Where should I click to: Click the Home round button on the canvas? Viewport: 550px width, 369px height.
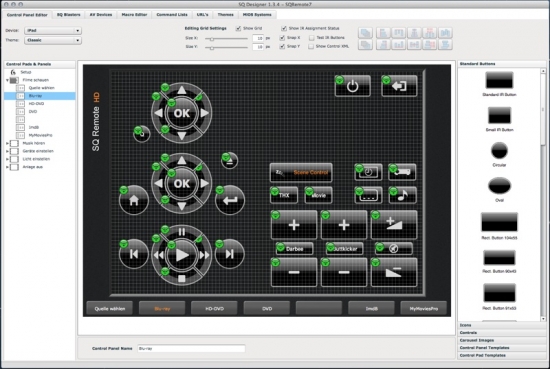(134, 200)
